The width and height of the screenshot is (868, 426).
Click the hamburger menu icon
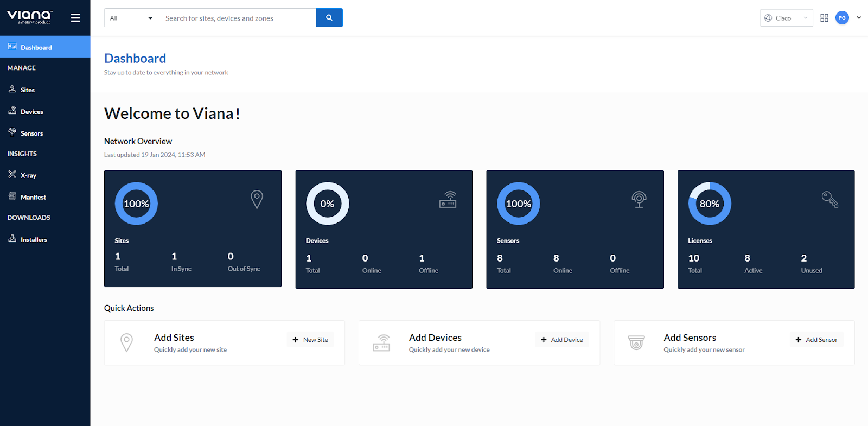(x=75, y=18)
